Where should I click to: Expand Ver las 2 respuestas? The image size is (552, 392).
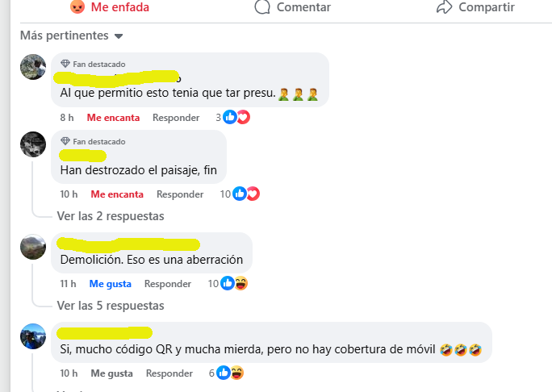point(111,216)
